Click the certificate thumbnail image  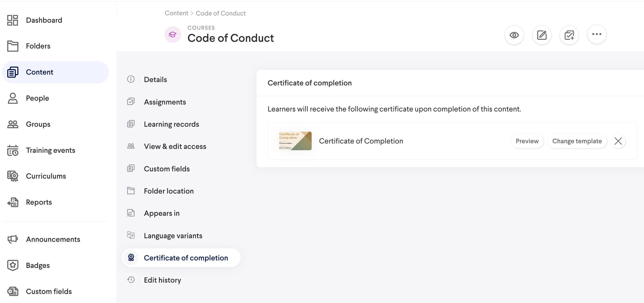point(295,141)
